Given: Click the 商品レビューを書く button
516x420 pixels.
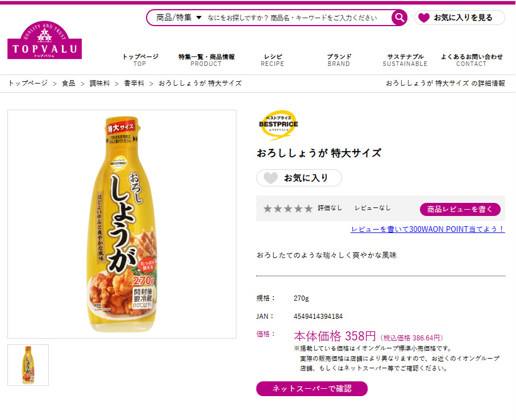Looking at the screenshot, I should 460,209.
